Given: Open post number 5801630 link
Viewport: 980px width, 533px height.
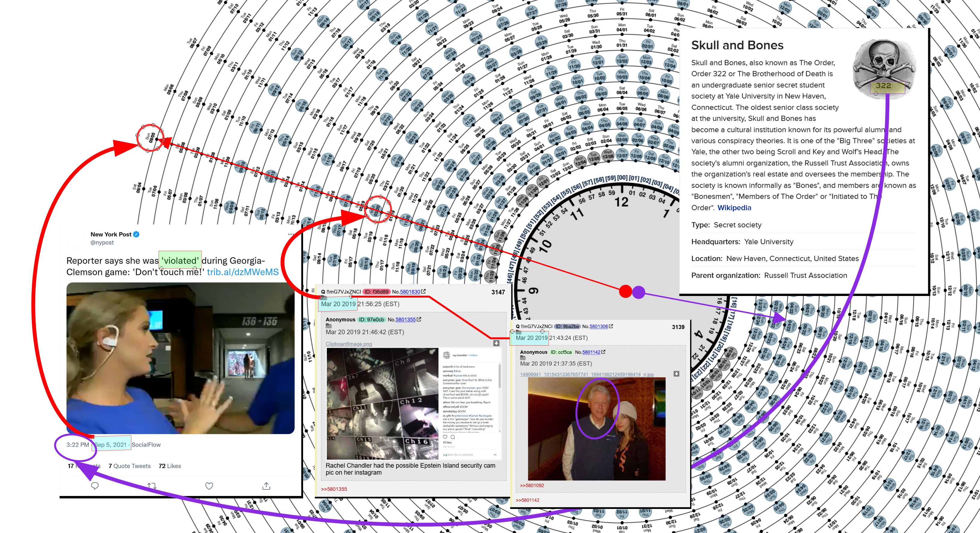Looking at the screenshot, I should tap(410, 291).
